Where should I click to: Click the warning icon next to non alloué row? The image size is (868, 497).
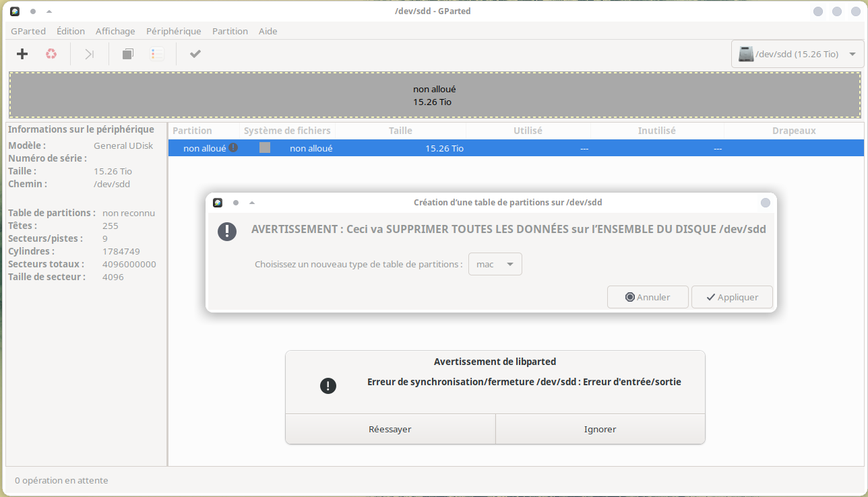[x=233, y=147]
